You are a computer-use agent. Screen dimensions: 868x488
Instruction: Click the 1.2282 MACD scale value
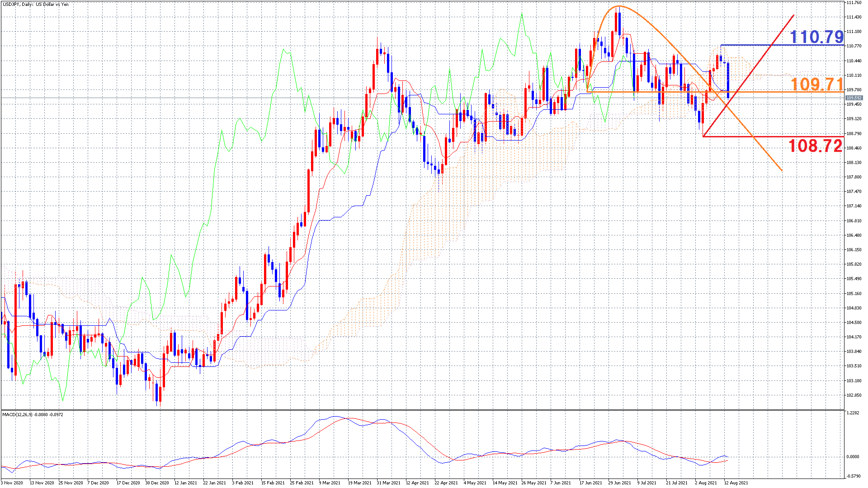pyautogui.click(x=853, y=413)
